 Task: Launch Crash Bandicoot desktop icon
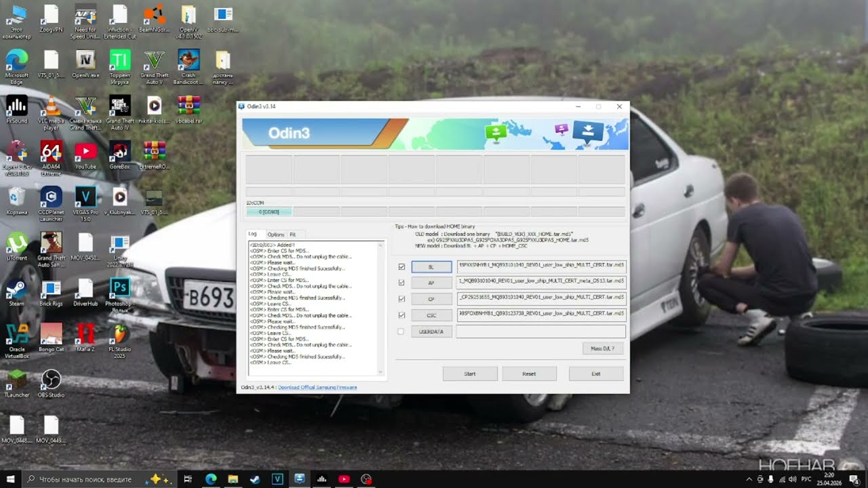tap(189, 66)
